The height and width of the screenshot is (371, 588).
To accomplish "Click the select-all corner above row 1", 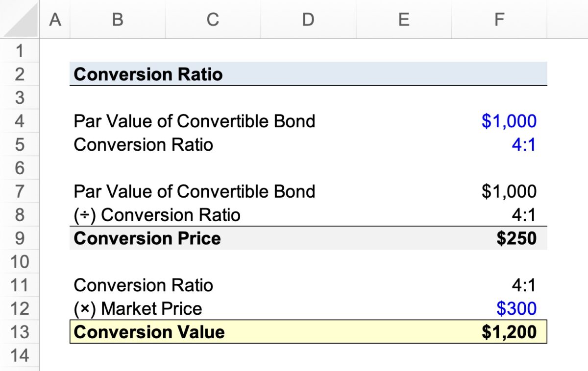I will point(20,20).
